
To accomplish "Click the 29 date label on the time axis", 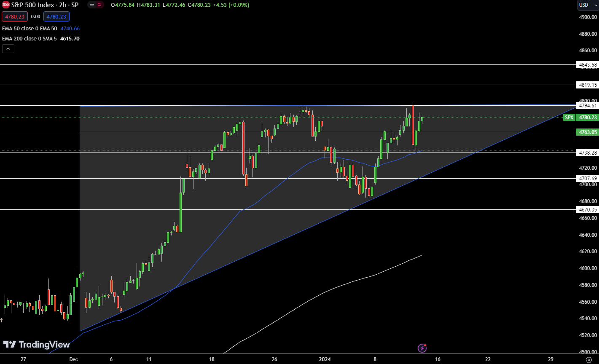I will pos(551,359).
